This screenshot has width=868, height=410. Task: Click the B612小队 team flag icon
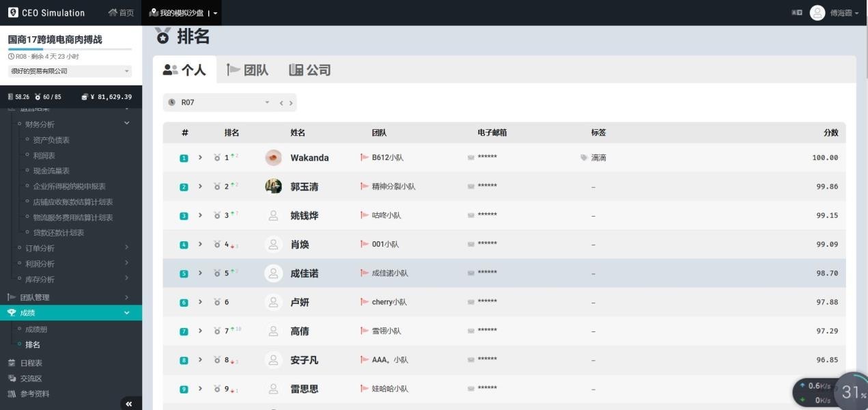[365, 158]
